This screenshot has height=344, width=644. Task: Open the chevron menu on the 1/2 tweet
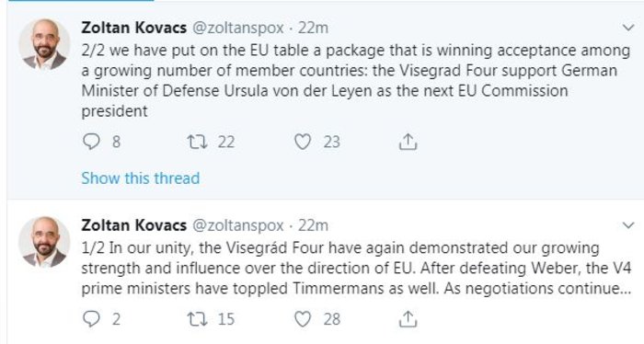628,225
